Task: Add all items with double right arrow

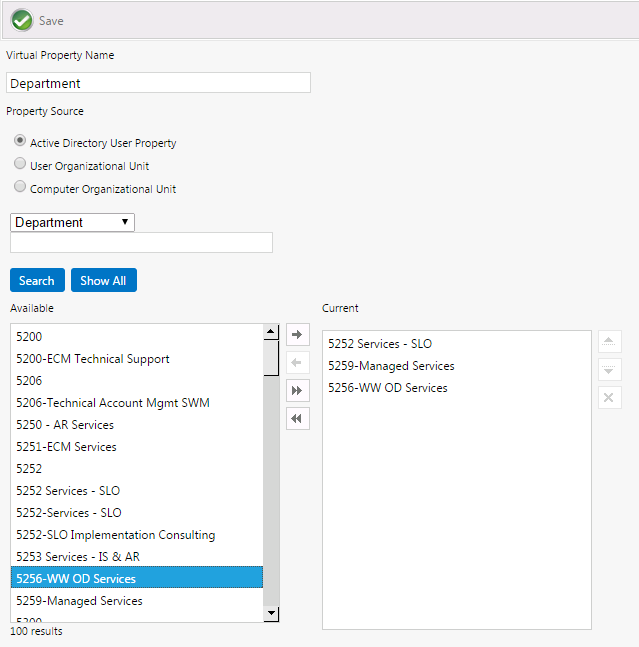Action: pos(297,390)
